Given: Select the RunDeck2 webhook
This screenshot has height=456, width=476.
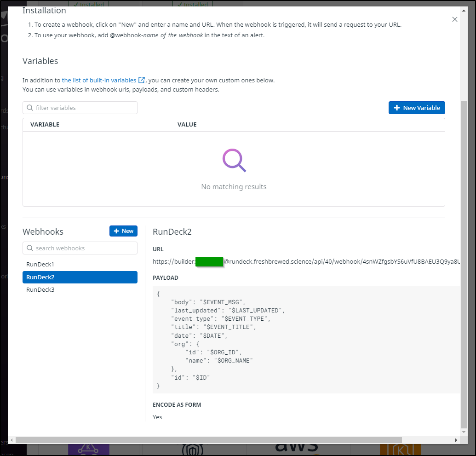Looking at the screenshot, I should [x=80, y=277].
